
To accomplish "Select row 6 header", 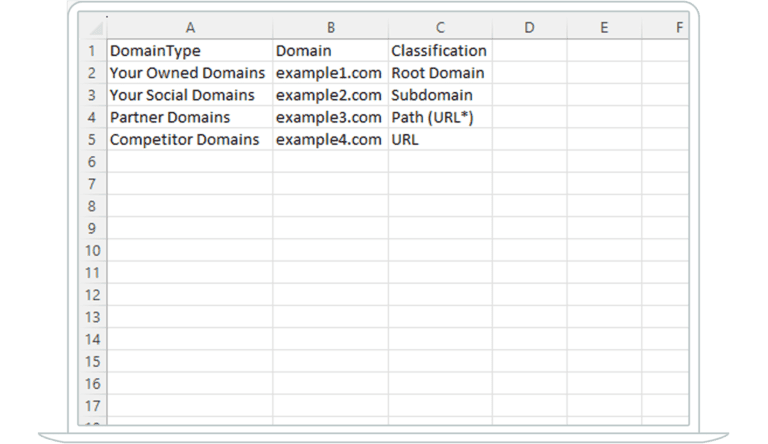I will (92, 162).
